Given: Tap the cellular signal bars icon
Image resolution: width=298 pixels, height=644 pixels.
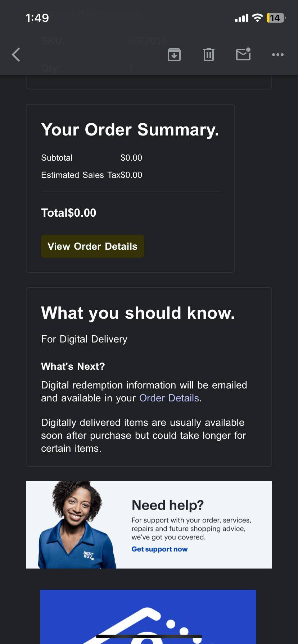Looking at the screenshot, I should [241, 18].
